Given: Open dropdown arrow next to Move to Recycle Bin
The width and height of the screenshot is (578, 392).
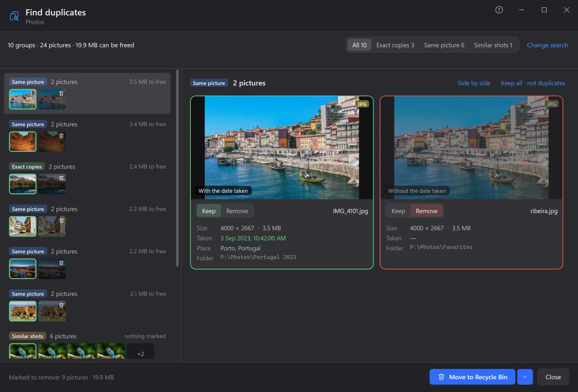Looking at the screenshot, I should [525, 377].
